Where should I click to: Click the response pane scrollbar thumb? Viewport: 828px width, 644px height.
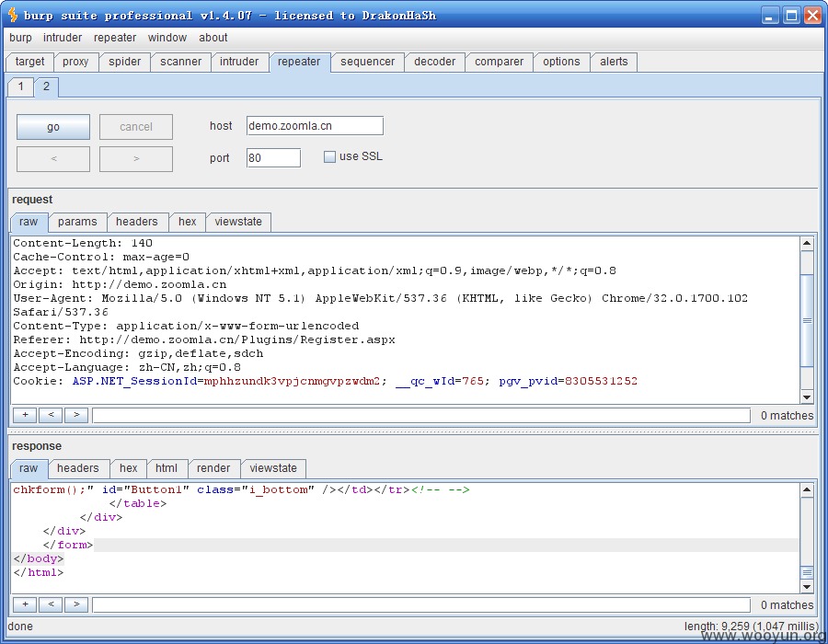tap(806, 572)
